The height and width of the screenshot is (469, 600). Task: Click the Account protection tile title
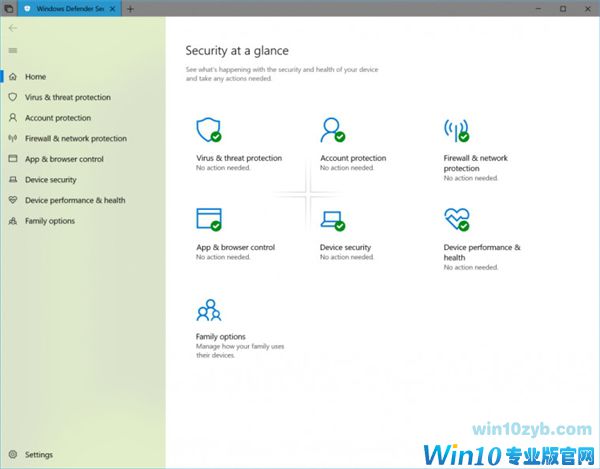pyautogui.click(x=353, y=158)
